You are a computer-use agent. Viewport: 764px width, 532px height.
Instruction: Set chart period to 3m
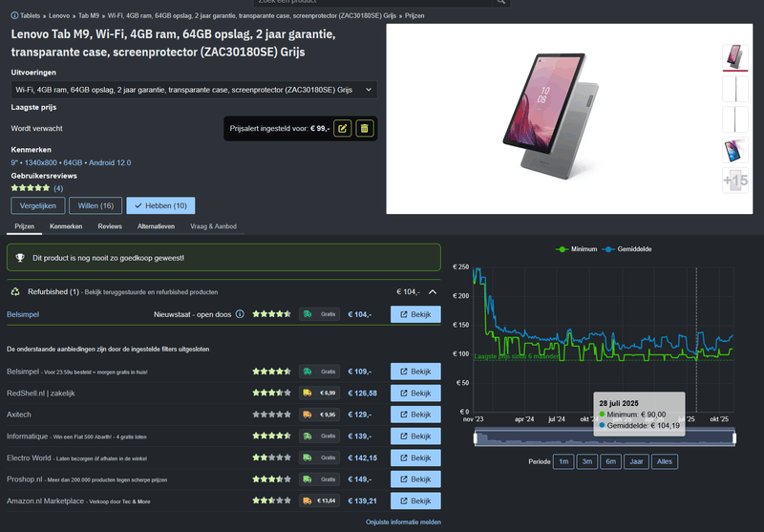pos(587,462)
